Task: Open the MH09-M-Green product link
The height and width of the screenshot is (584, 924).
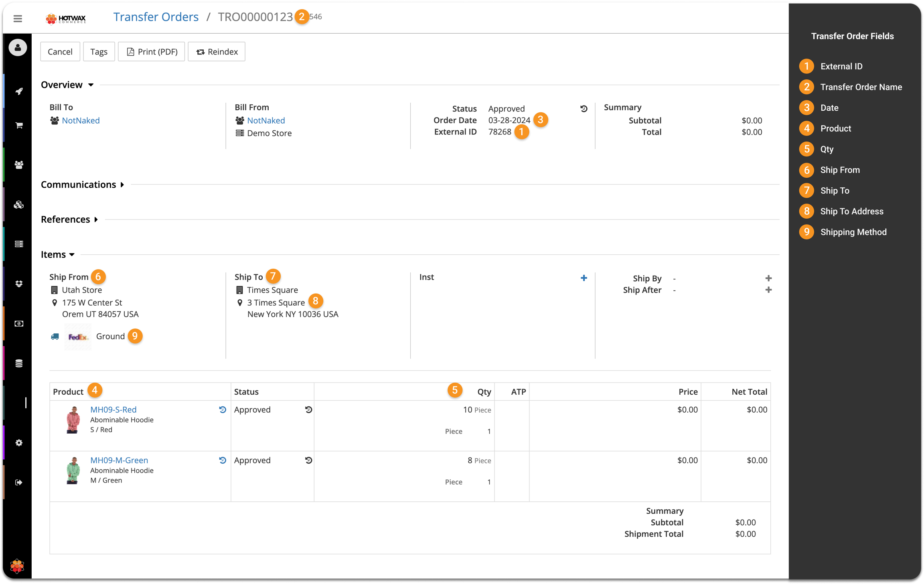Action: tap(119, 460)
